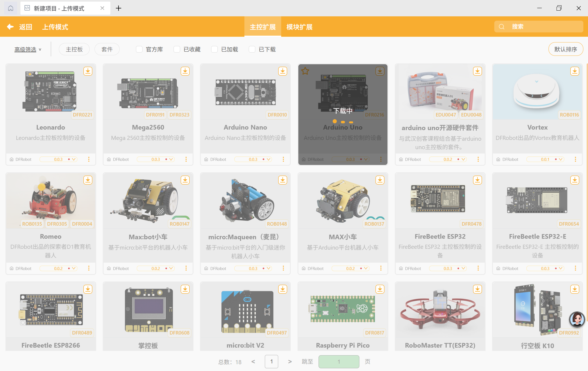Favorite the Arduino Uno card with star
The image size is (588, 371).
tap(305, 71)
